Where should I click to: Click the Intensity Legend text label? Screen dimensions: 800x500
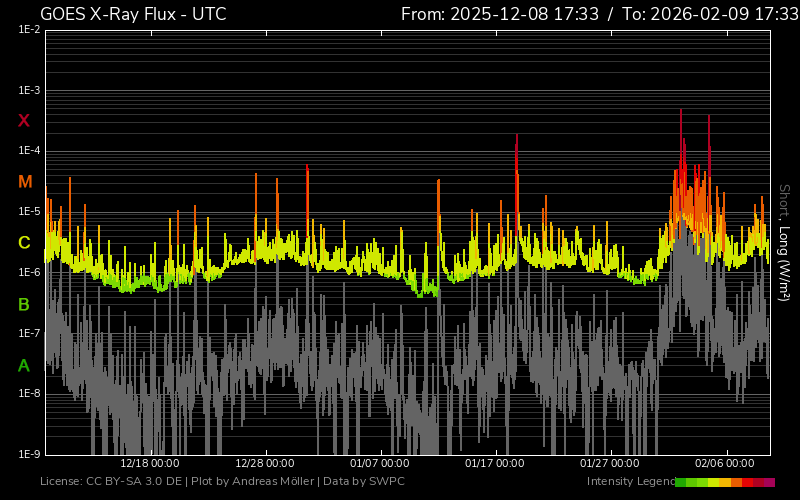[x=629, y=482]
